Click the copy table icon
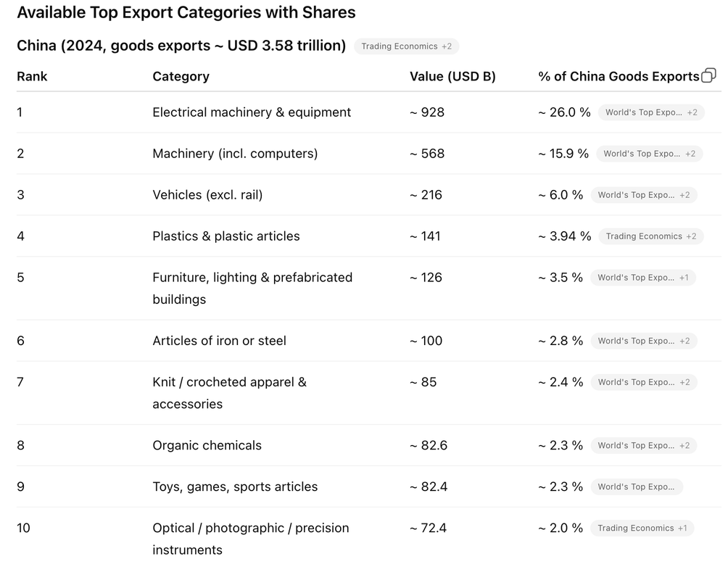The image size is (728, 580). (708, 75)
